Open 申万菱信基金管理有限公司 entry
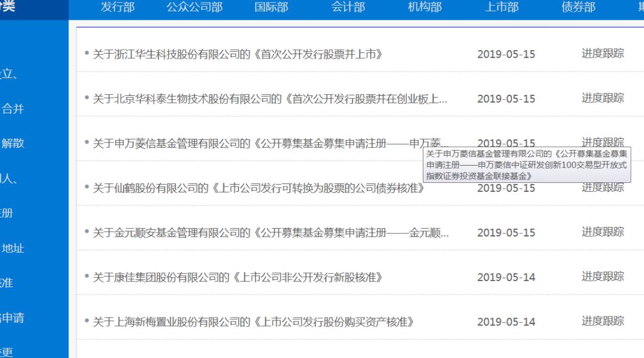The image size is (644, 358). [271, 144]
